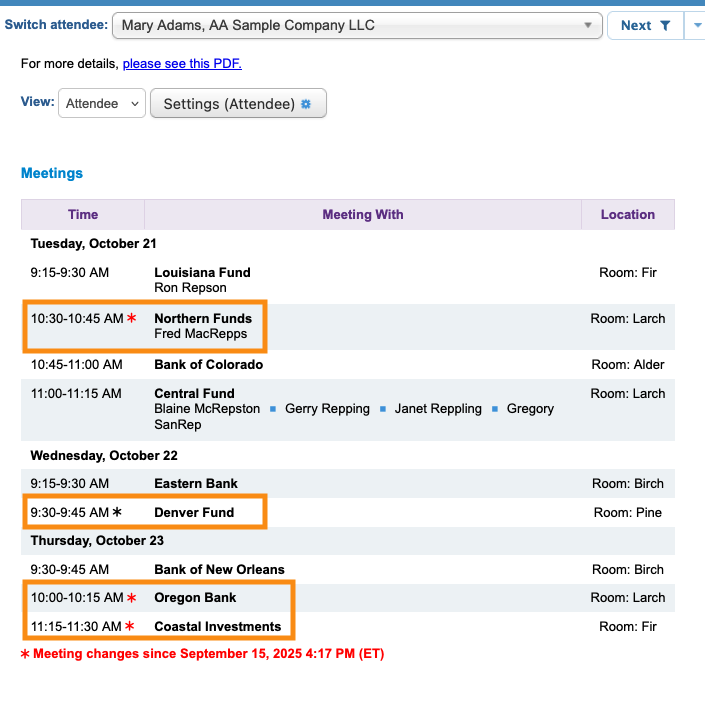Click the red asterisk beside 11:15-11:30 AM
This screenshot has width=705, height=712.
click(129, 626)
